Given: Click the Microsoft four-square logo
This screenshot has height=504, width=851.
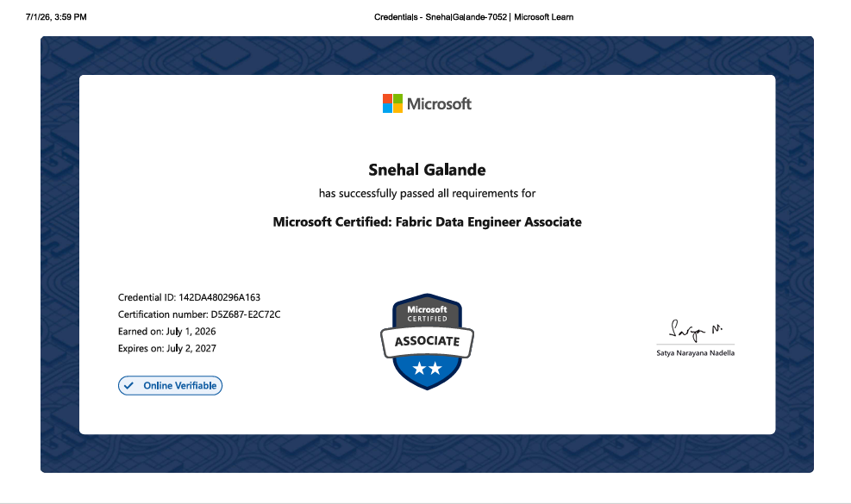Looking at the screenshot, I should (392, 103).
